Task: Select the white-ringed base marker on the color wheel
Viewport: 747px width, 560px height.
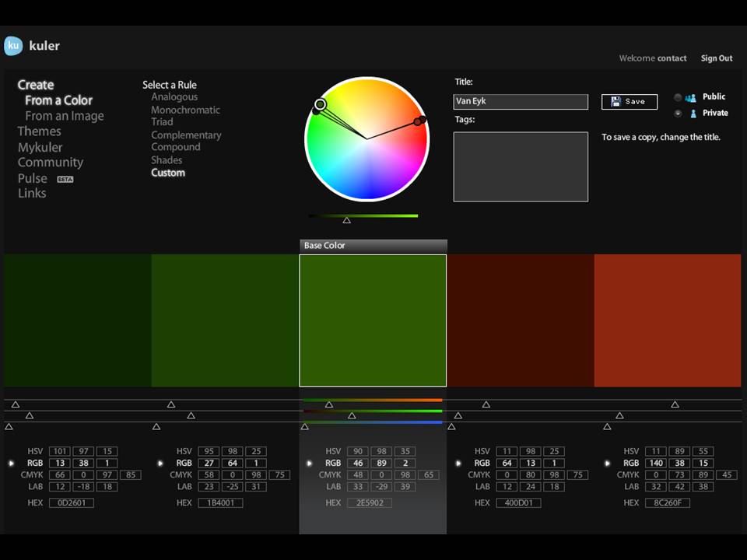Action: (320, 104)
